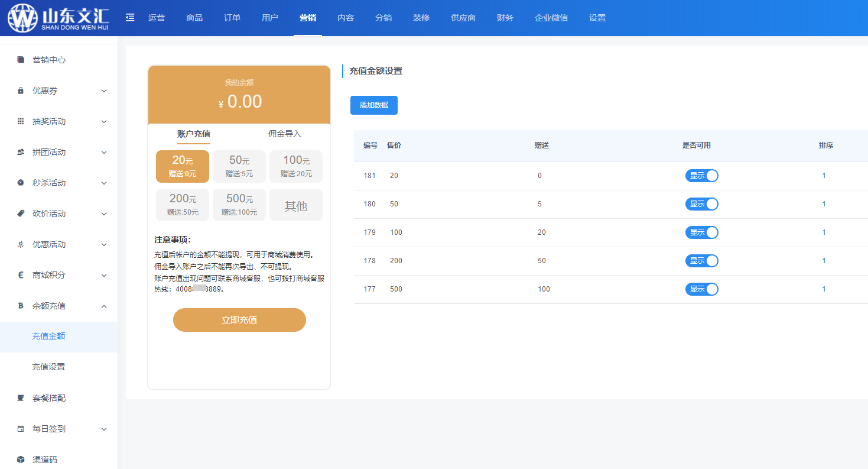Image resolution: width=868 pixels, height=469 pixels.
Task: Open the 订单 top menu
Action: click(232, 18)
